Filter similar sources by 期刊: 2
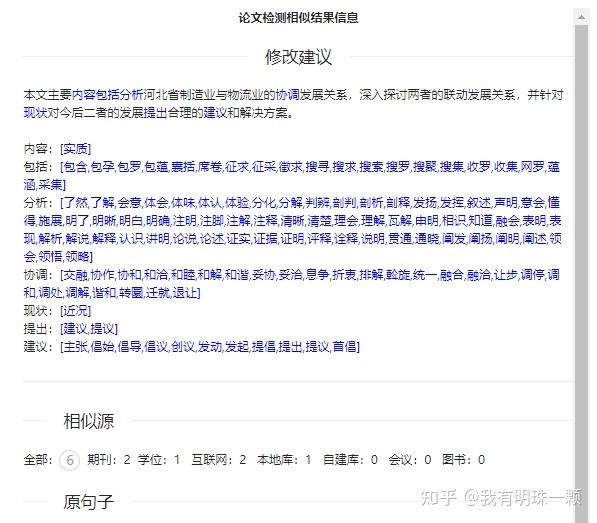 (x=109, y=460)
